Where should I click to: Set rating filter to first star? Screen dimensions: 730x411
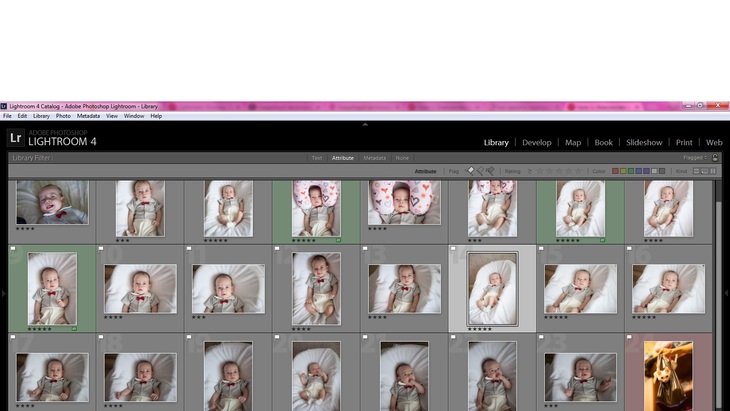point(541,171)
